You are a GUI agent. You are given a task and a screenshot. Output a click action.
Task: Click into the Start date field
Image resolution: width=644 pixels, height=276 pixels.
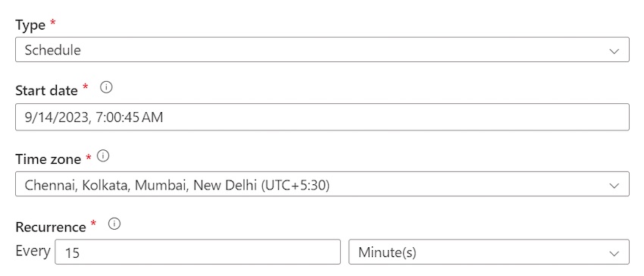[x=322, y=118]
